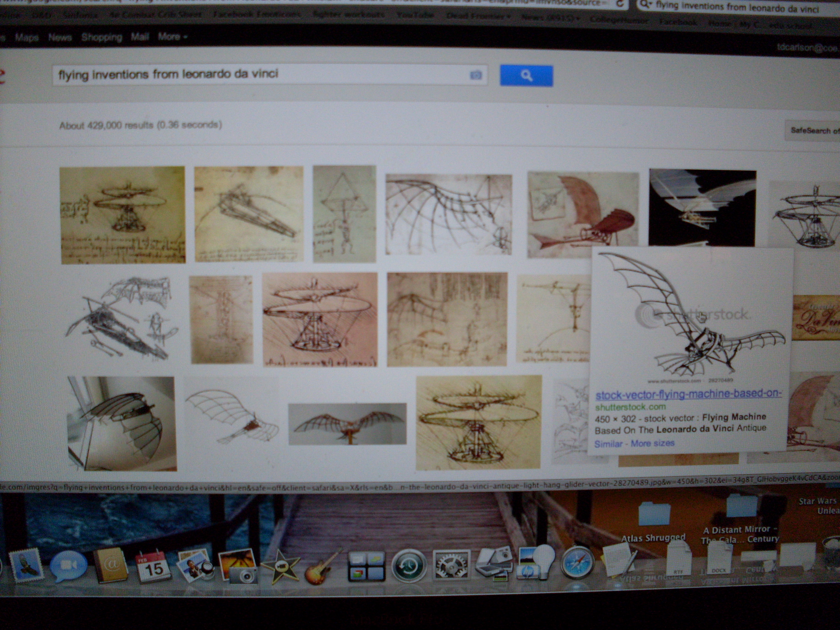Open Shopping in the Google top bar
This screenshot has width=840, height=630.
tap(101, 37)
